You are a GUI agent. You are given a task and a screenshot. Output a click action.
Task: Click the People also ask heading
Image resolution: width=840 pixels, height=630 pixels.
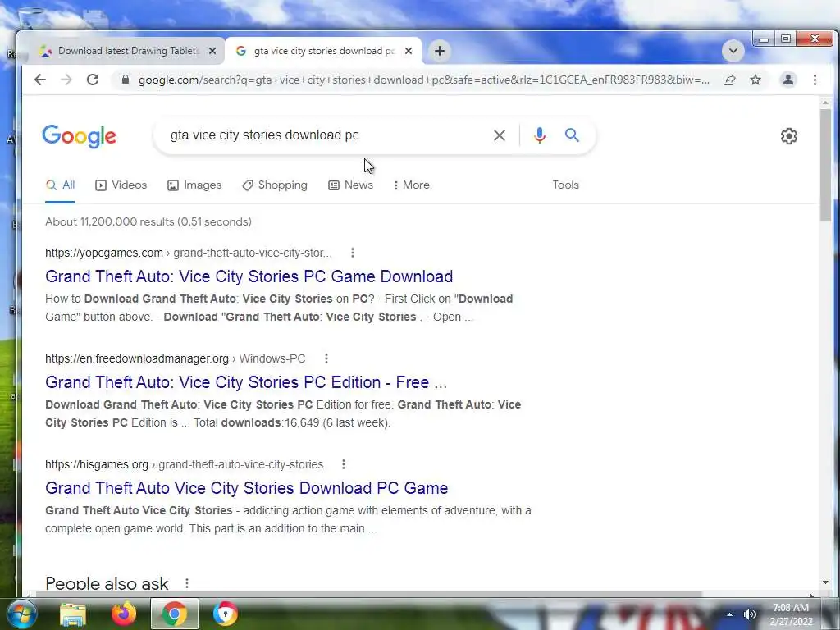click(107, 583)
